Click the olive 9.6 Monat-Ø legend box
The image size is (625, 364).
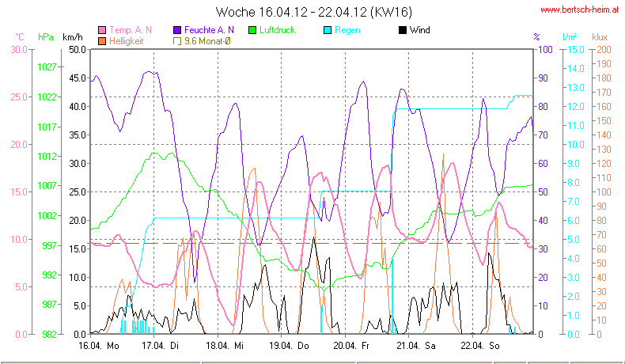[177, 41]
